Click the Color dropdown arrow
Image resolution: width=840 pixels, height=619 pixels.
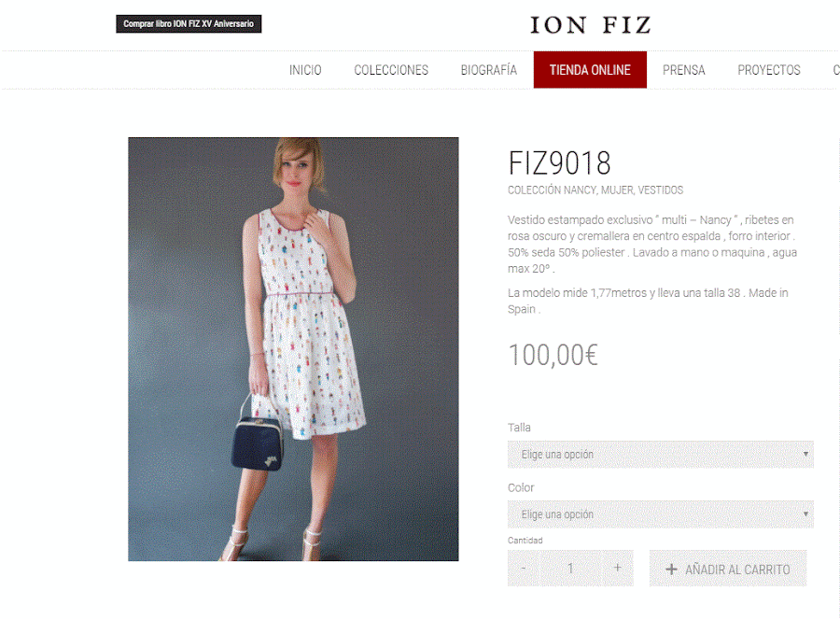click(x=805, y=514)
